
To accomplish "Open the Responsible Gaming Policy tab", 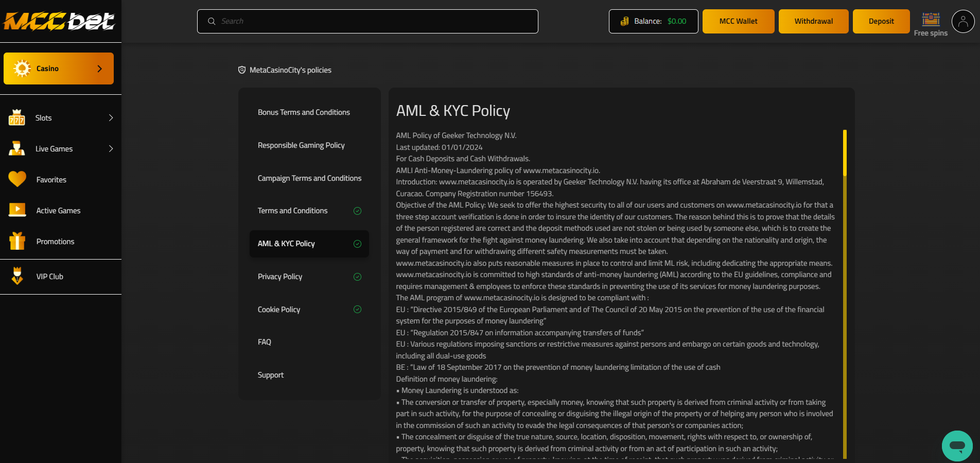I will click(301, 145).
